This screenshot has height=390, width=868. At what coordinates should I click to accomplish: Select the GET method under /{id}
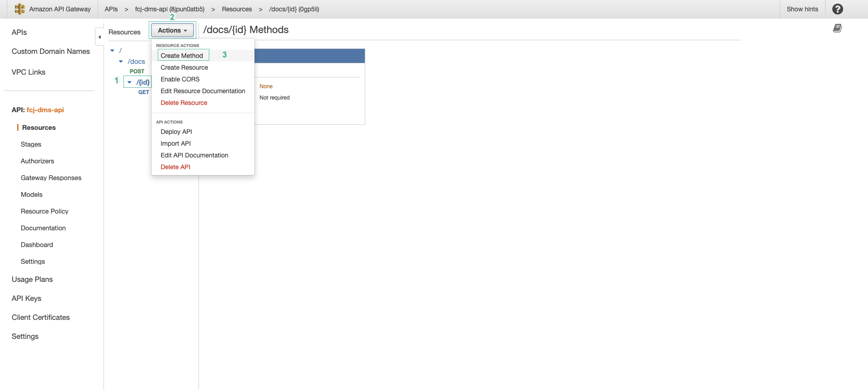tap(143, 92)
